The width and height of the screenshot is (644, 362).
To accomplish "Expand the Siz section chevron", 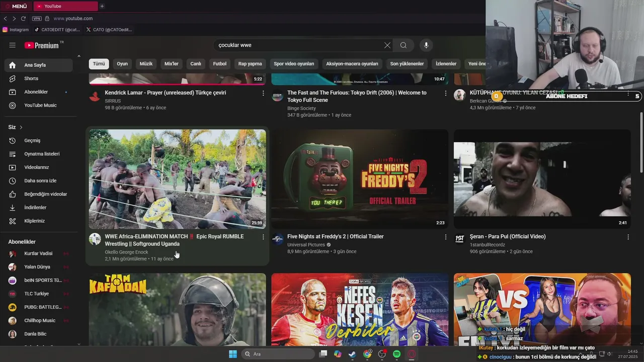I will 21,127.
